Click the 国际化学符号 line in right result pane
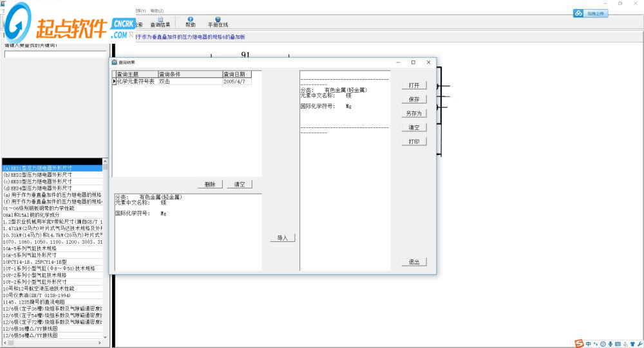 pos(326,106)
